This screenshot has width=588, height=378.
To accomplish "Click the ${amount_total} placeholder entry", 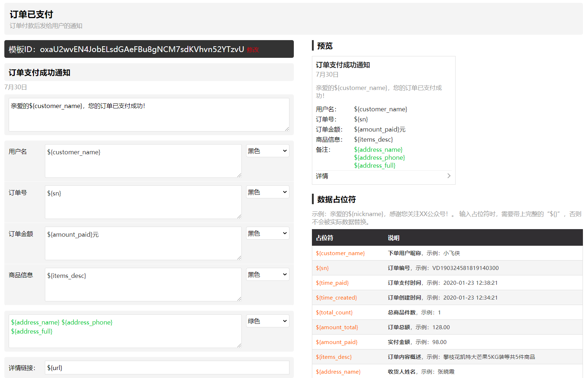I will coord(337,327).
